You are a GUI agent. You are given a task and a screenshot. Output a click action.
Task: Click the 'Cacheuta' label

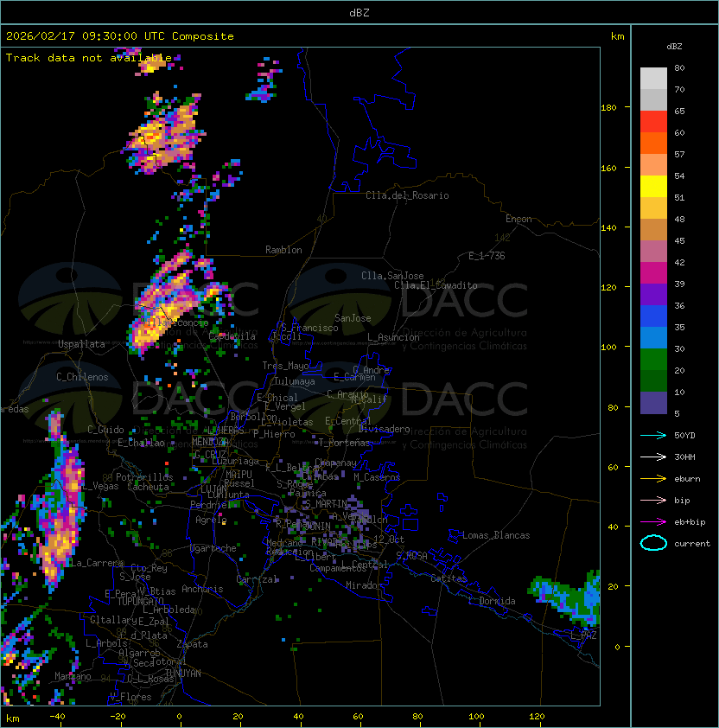point(148,487)
